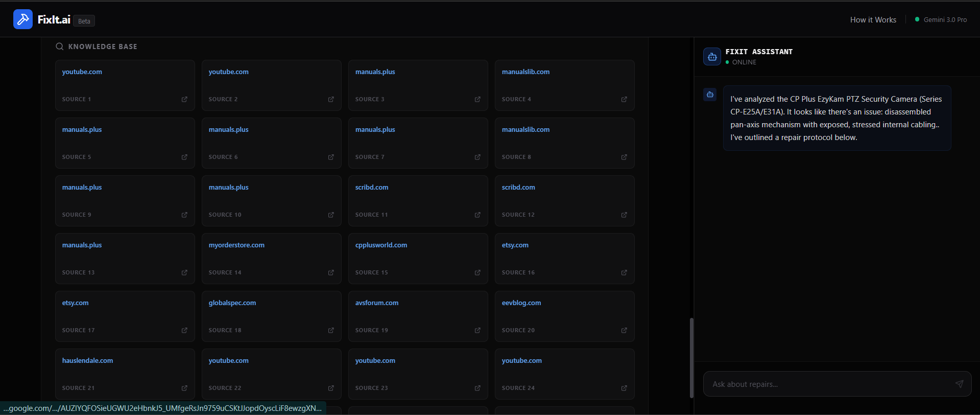Screen dimensions: 980x415
Task: Click the FixIt.ai brand name
Action: point(54,19)
